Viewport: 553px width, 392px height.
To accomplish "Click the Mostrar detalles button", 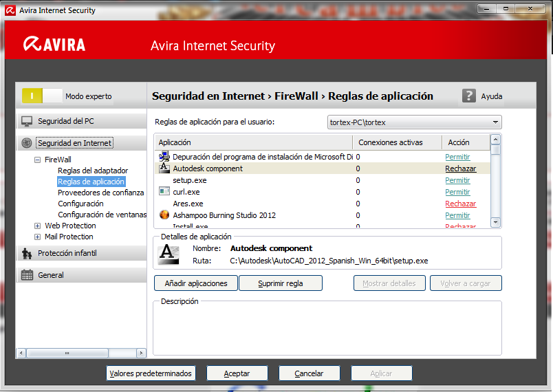I will 389,283.
